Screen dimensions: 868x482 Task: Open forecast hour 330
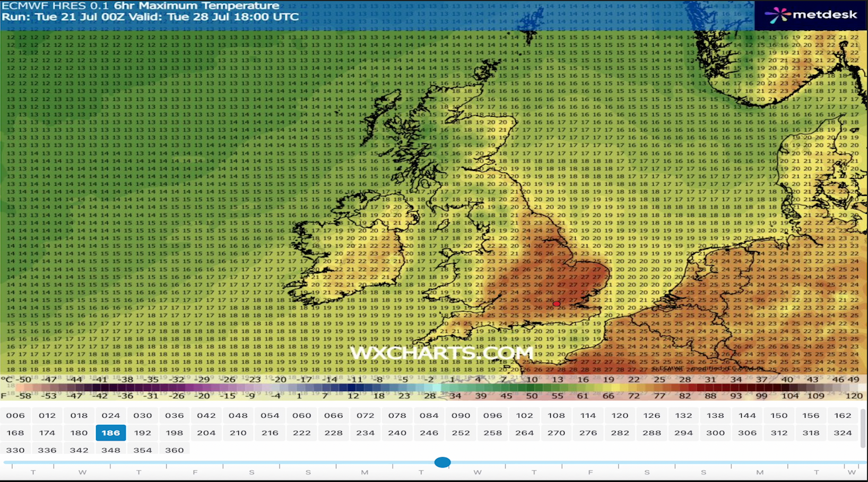coord(15,450)
